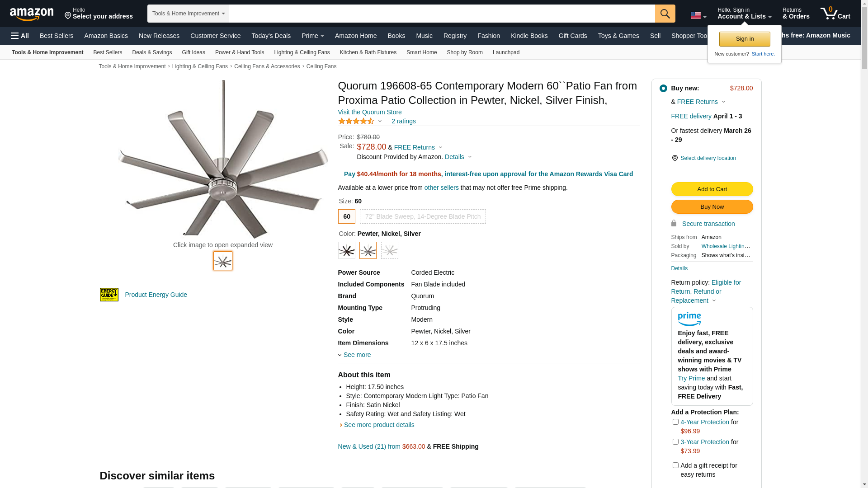Click the Amazon logo

click(32, 14)
